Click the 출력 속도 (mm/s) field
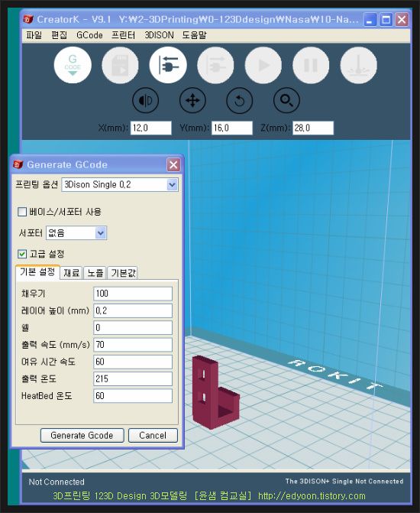The height and width of the screenshot is (513, 420). pos(133,345)
